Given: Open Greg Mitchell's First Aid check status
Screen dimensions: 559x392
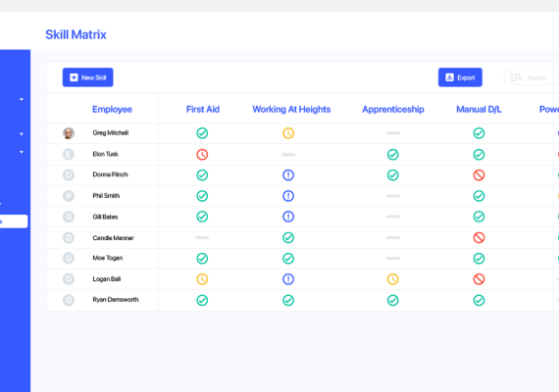Looking at the screenshot, I should point(202,133).
